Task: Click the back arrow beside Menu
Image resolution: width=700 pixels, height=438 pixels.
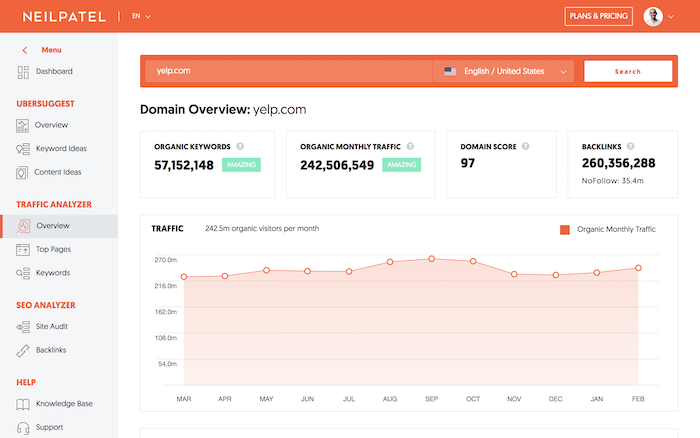Action: (25, 50)
